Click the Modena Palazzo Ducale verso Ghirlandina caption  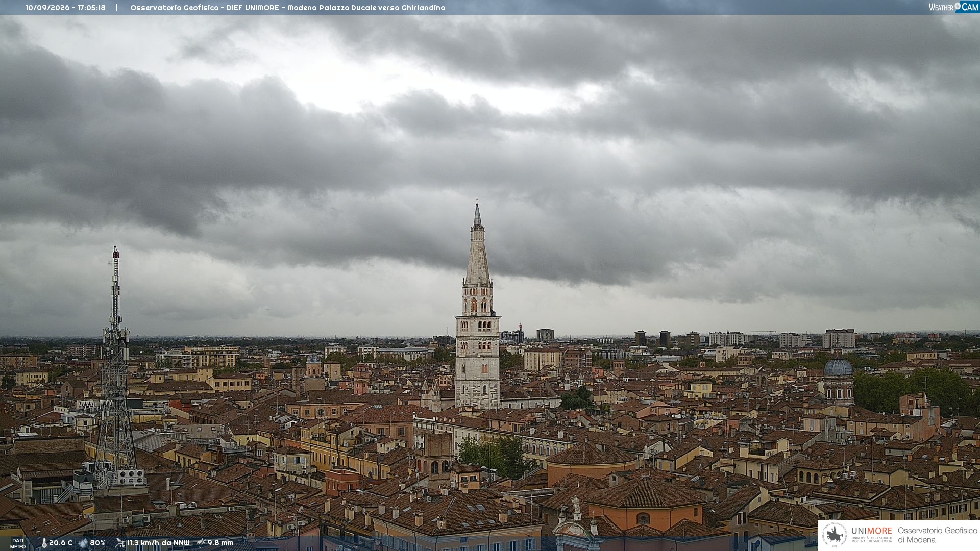click(366, 8)
